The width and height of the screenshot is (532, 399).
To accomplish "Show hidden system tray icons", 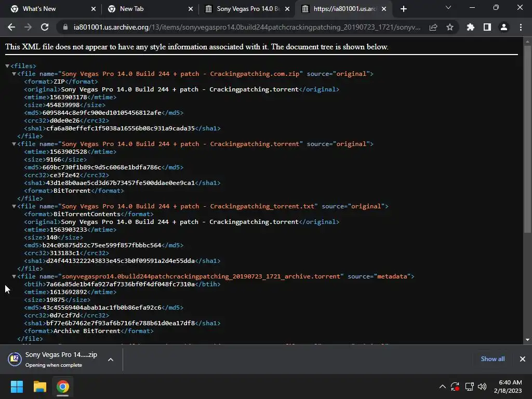I will (443, 387).
